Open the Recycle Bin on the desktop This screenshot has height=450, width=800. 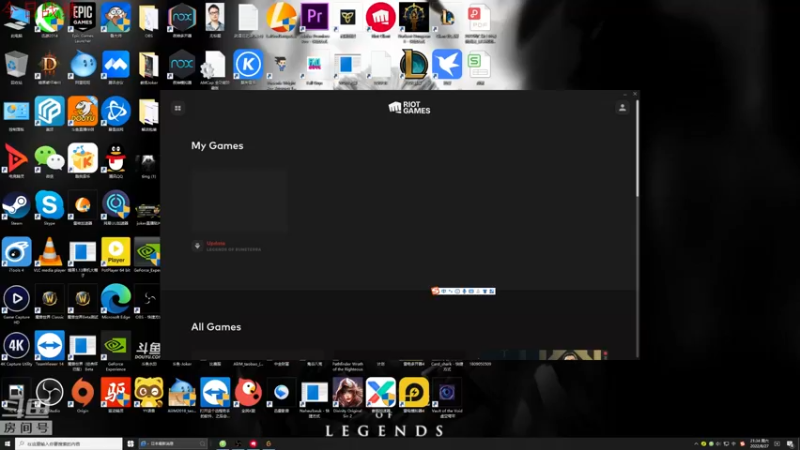tap(16, 65)
